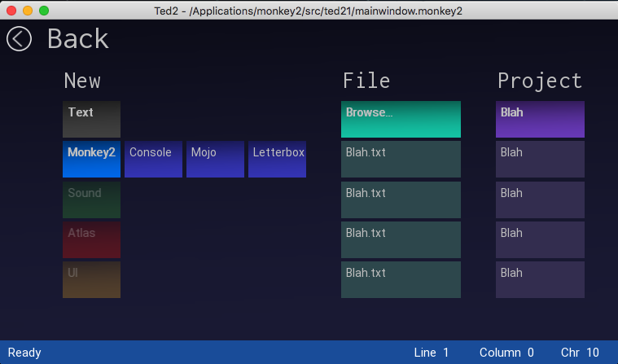
Task: Select the dimmed orange UI tile
Action: pos(91,279)
